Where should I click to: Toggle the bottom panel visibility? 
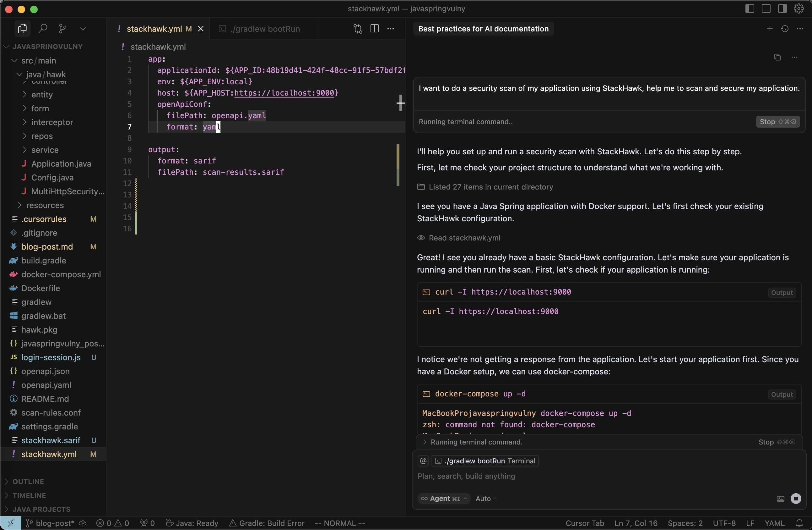[x=766, y=8]
